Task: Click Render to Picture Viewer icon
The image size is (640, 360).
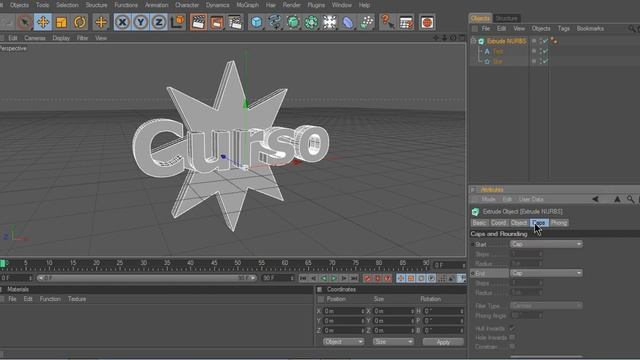Action: point(217,22)
